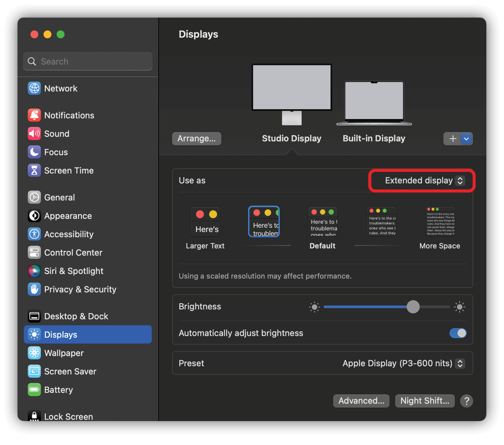Open help with the question mark button

pos(466,401)
